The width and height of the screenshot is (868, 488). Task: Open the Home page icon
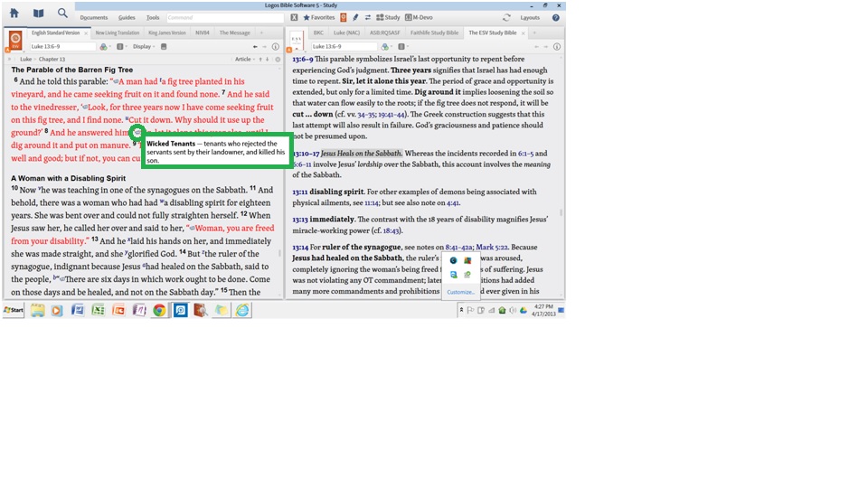pos(14,13)
